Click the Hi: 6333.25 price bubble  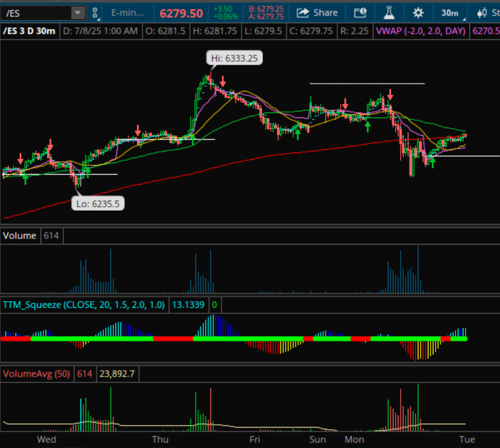point(234,58)
